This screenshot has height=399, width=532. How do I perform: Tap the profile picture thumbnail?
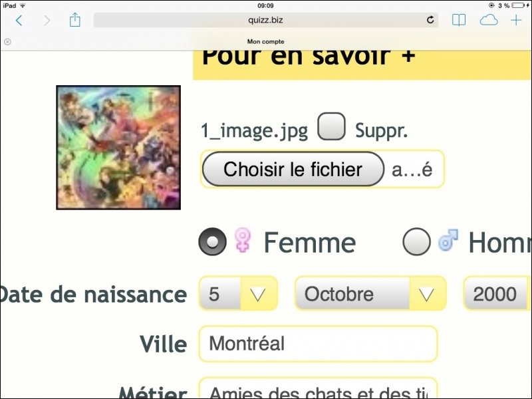(118, 148)
